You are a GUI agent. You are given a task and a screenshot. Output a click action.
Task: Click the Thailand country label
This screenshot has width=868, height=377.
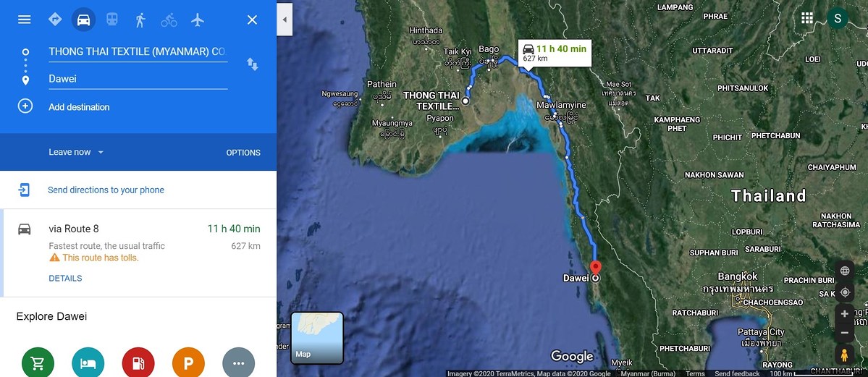pyautogui.click(x=768, y=195)
